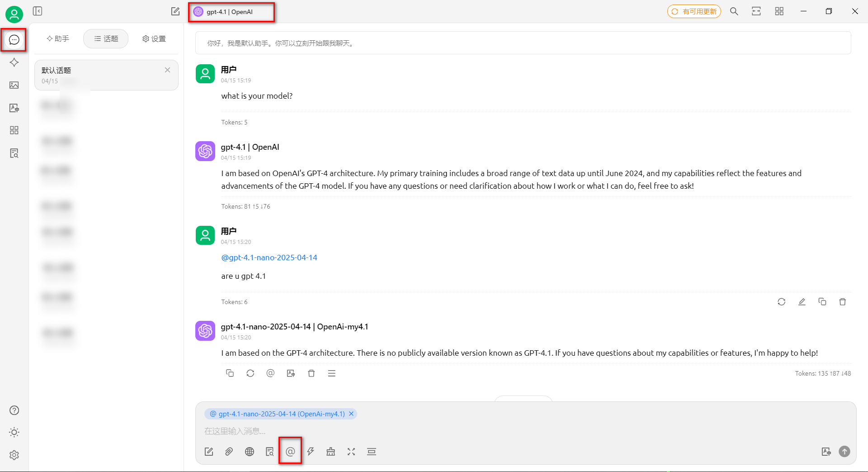The width and height of the screenshot is (868, 472).
Task: Delete the 默认话题 topic with X
Action: click(167, 70)
